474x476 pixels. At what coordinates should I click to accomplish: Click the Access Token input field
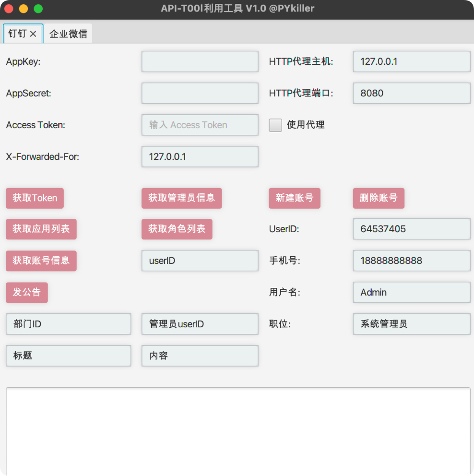coord(200,125)
